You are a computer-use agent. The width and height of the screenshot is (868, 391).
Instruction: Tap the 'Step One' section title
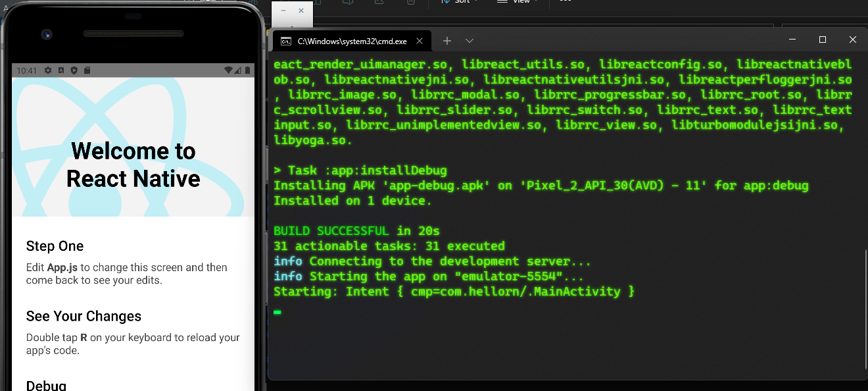click(x=55, y=246)
